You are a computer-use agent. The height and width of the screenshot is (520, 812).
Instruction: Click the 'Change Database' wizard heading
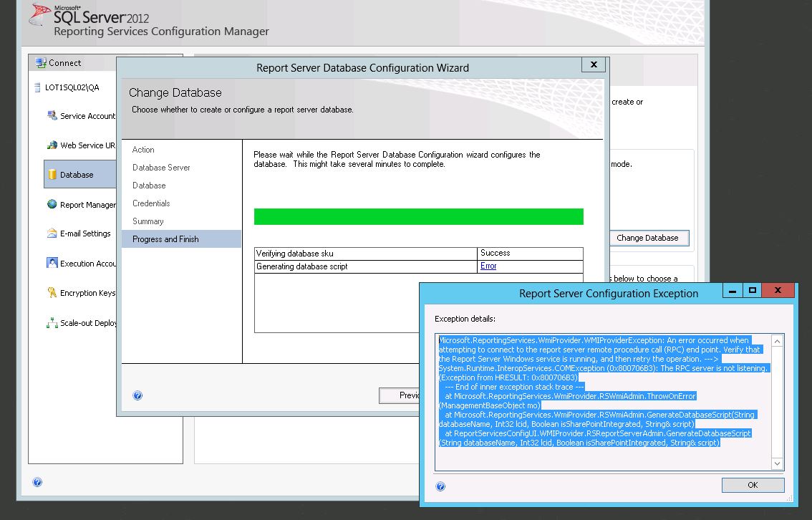coord(175,92)
